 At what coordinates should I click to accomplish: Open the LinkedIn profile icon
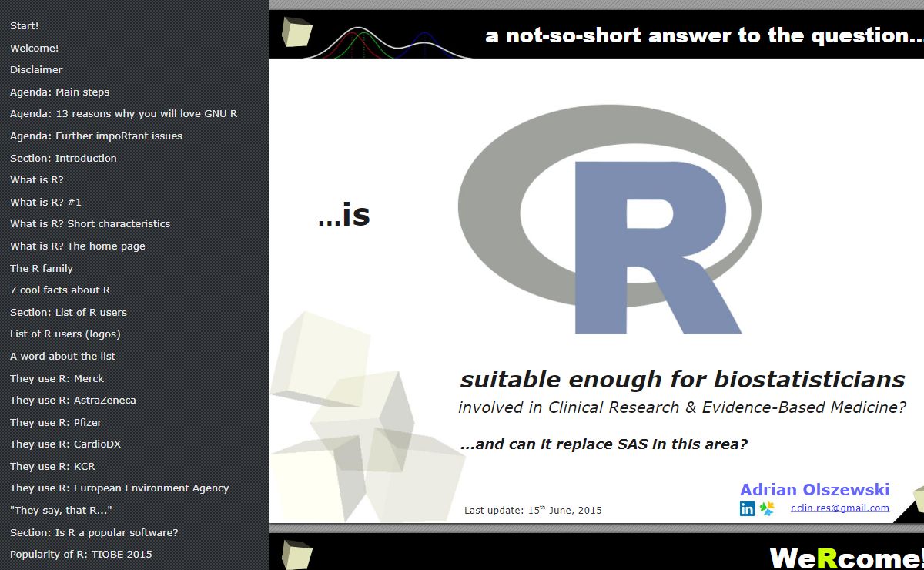pos(747,508)
